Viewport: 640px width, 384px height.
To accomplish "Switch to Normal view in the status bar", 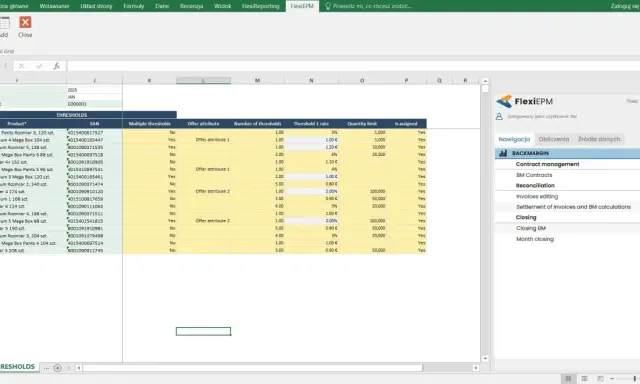I will (568, 379).
